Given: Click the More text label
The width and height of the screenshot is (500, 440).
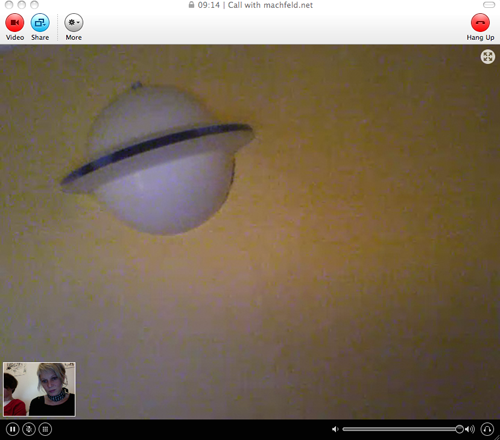Looking at the screenshot, I should coord(74,38).
